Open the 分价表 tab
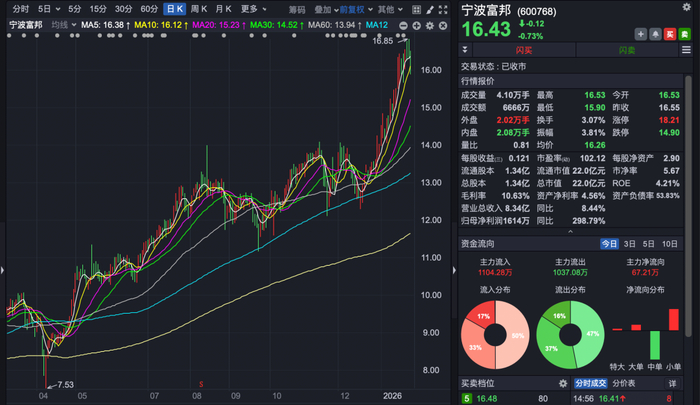This screenshot has height=405, width=700. (624, 383)
